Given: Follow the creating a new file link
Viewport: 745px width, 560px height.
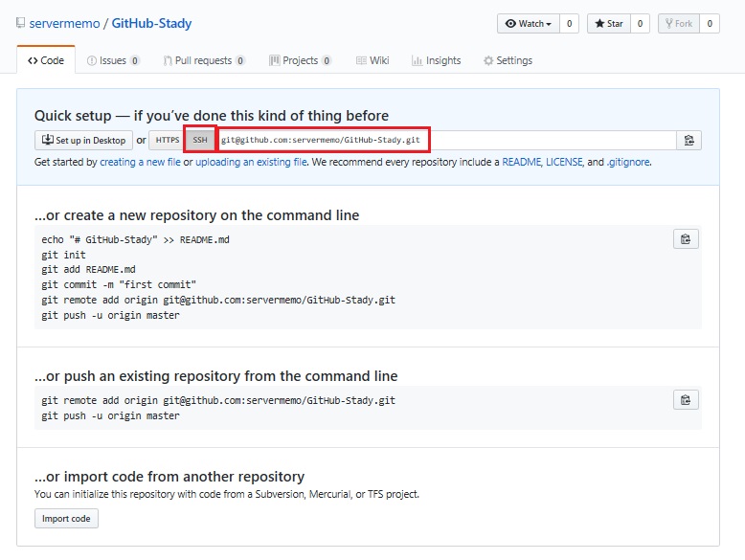Looking at the screenshot, I should pyautogui.click(x=140, y=162).
